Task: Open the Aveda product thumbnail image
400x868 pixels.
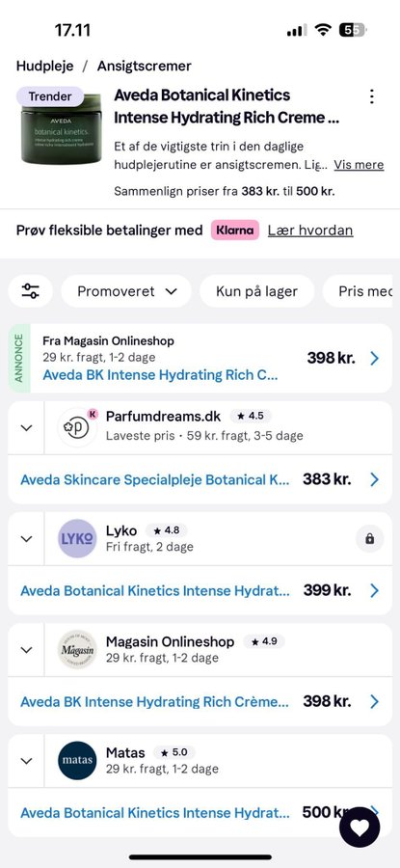Action: pos(61,129)
